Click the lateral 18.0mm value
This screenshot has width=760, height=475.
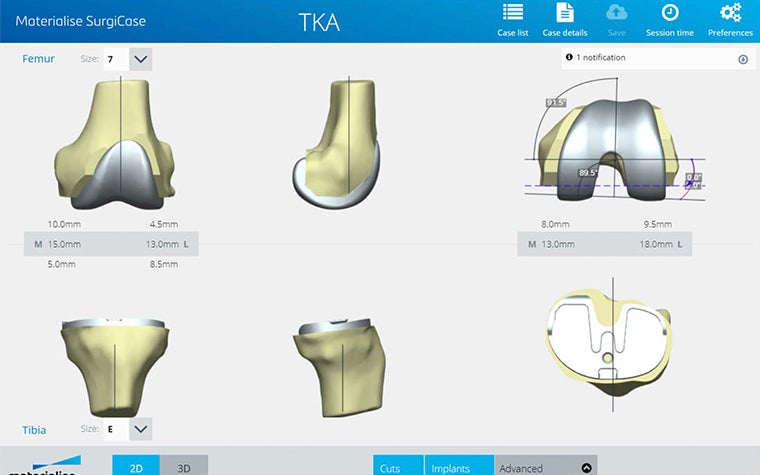click(x=656, y=244)
